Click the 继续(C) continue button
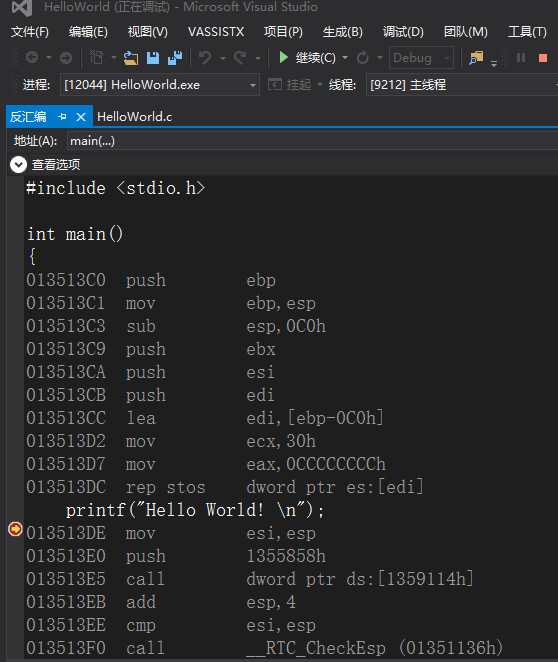Image resolution: width=558 pixels, height=662 pixels. (x=307, y=57)
